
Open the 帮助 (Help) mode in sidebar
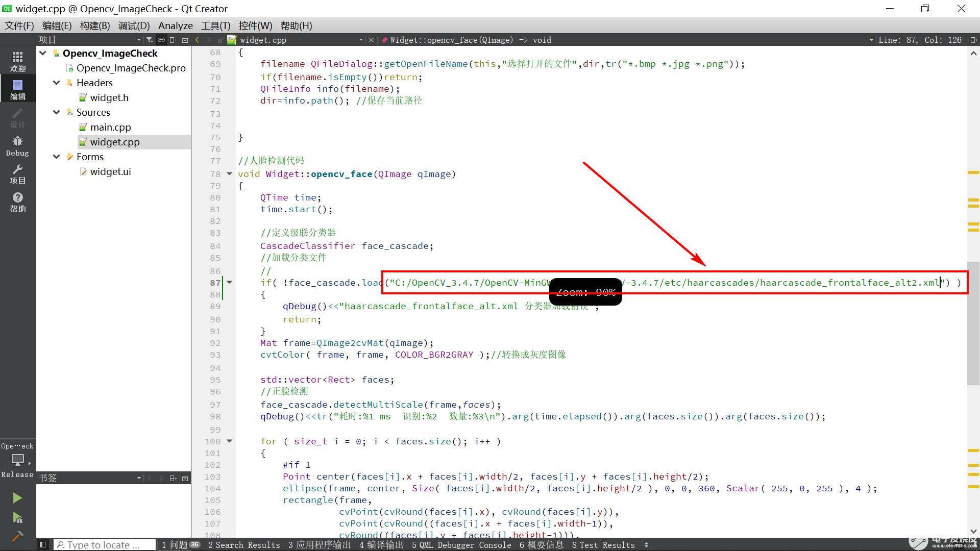pos(18,202)
